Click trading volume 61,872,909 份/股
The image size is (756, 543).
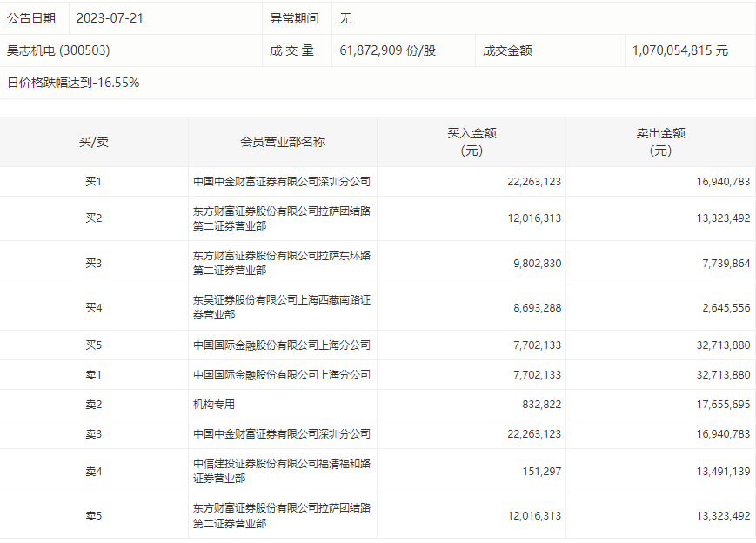pyautogui.click(x=388, y=50)
